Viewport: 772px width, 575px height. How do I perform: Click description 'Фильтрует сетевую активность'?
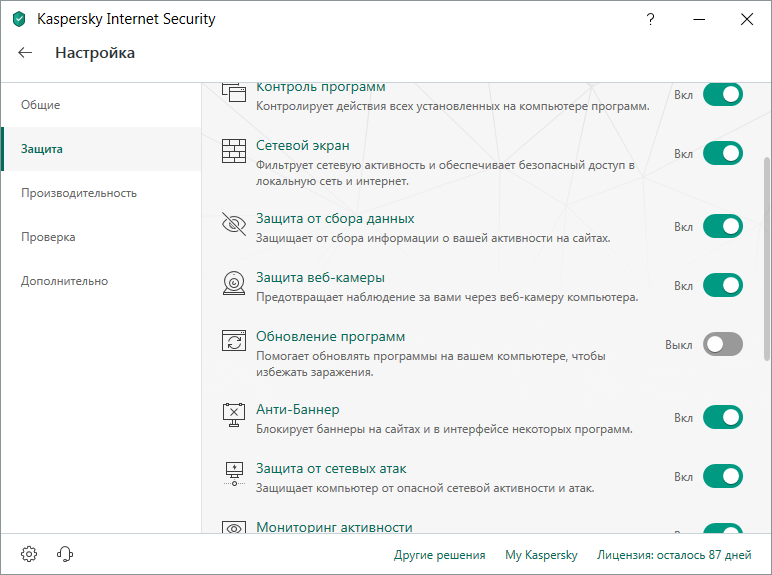click(x=445, y=173)
